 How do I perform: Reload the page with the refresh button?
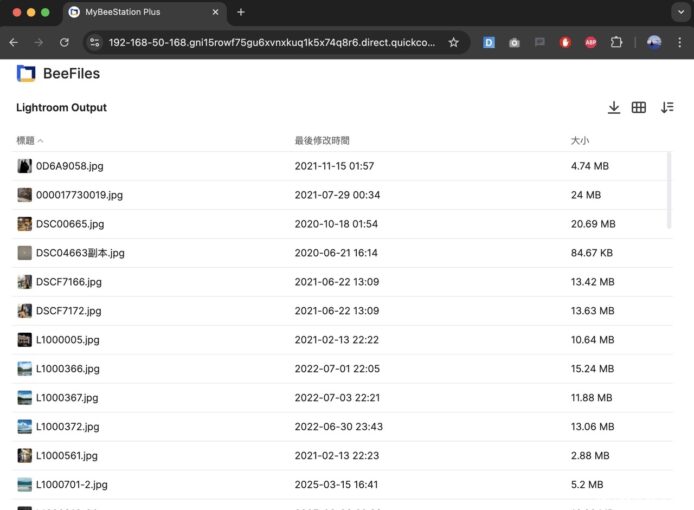(x=65, y=43)
